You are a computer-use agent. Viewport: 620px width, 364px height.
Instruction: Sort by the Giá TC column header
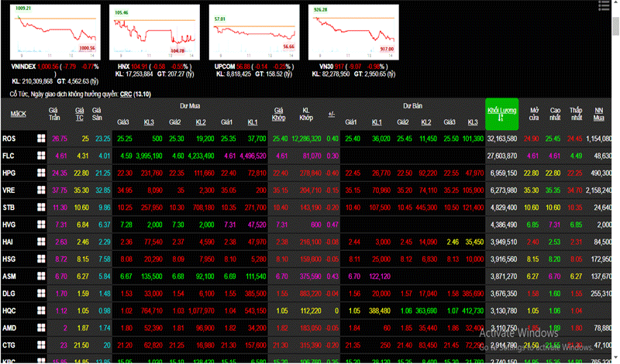80,114
